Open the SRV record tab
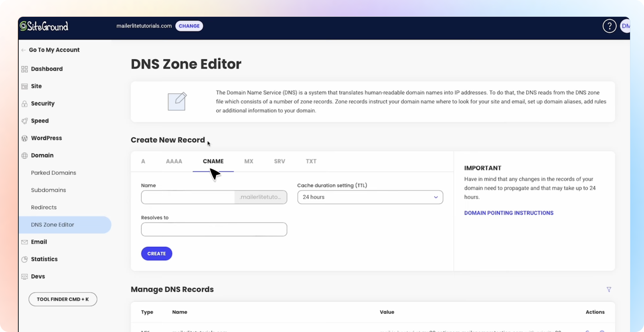644x332 pixels. click(x=280, y=161)
